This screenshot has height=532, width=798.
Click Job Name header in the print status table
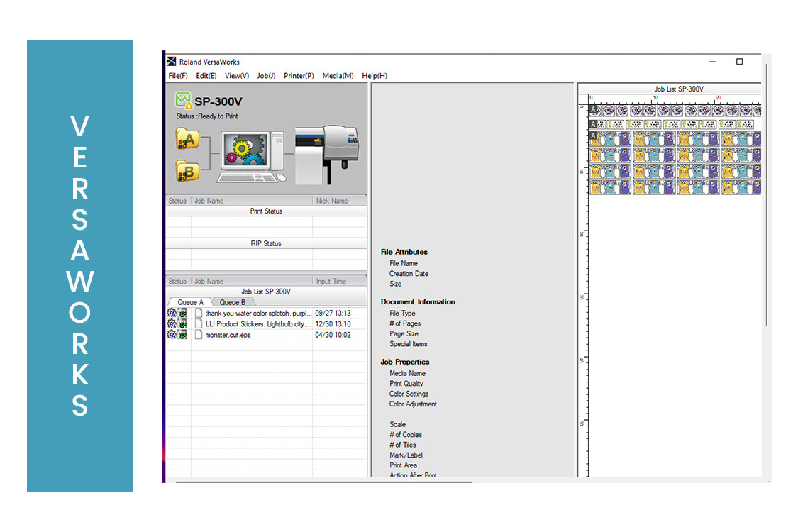[x=252, y=201]
